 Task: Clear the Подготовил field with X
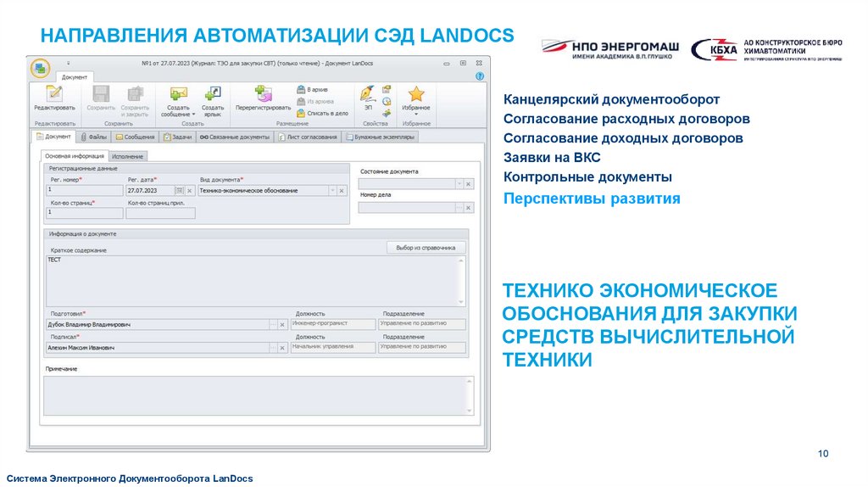pyautogui.click(x=281, y=325)
